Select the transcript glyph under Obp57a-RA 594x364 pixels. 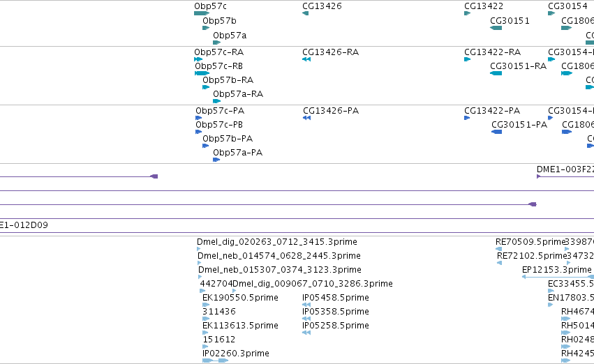(x=216, y=101)
